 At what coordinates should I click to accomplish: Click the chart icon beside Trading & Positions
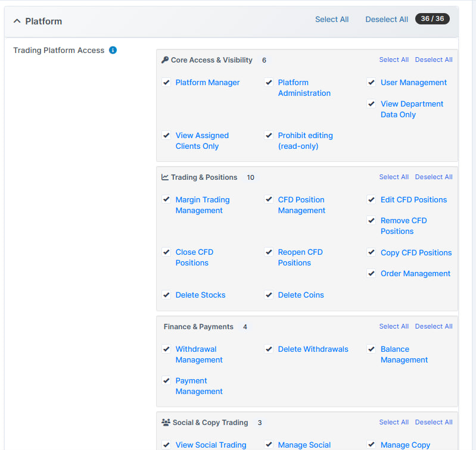point(165,177)
